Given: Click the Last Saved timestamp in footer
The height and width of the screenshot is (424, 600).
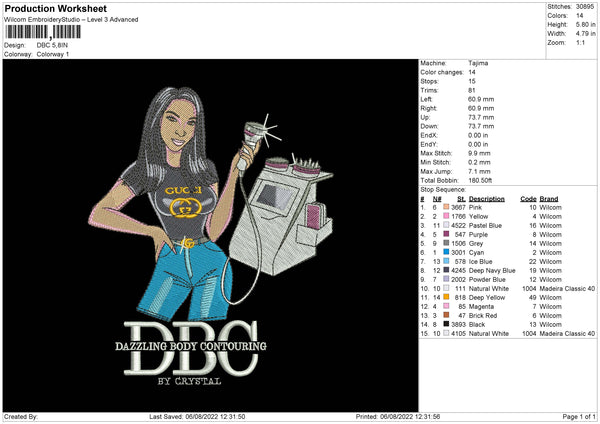Looking at the screenshot, I should [197, 416].
